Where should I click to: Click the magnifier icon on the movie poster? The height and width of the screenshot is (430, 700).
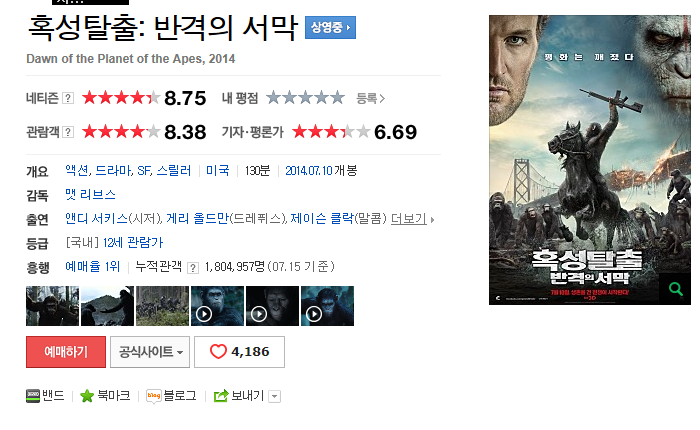click(675, 289)
